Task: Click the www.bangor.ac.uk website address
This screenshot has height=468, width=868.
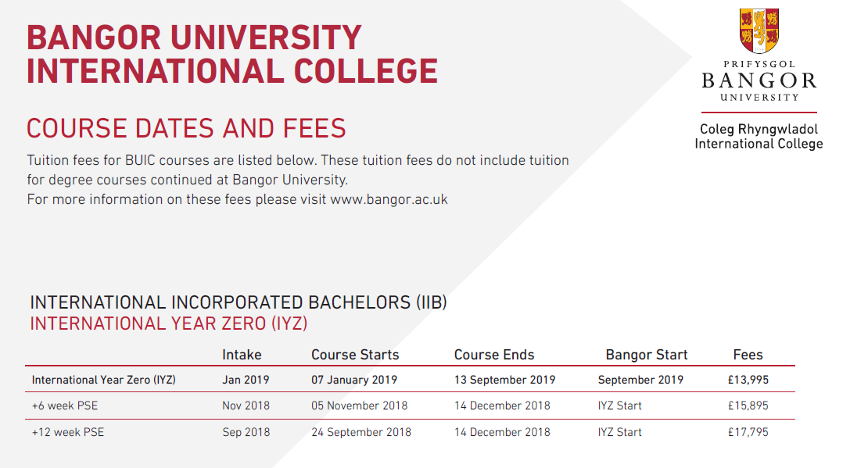Action: click(389, 199)
